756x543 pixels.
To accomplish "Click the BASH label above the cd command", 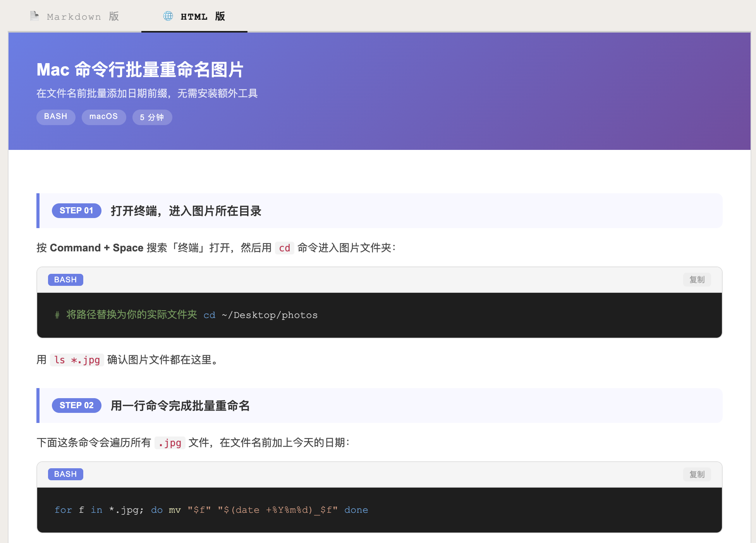I will point(65,280).
